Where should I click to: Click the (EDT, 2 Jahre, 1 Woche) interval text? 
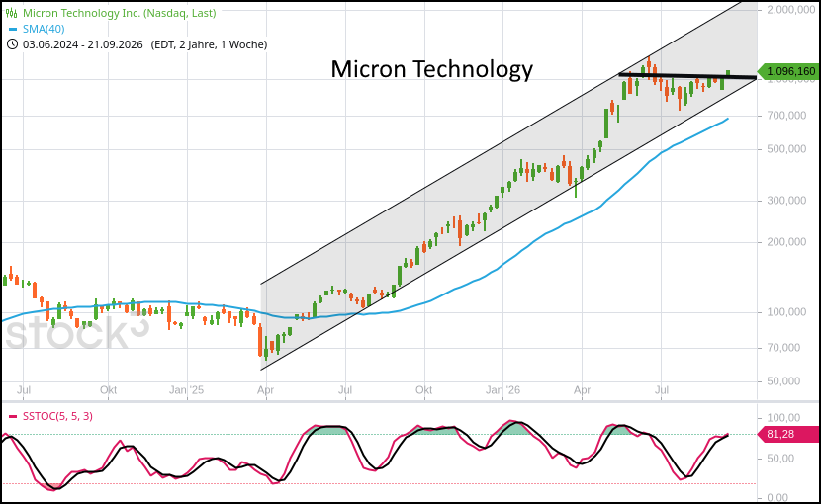pos(209,44)
